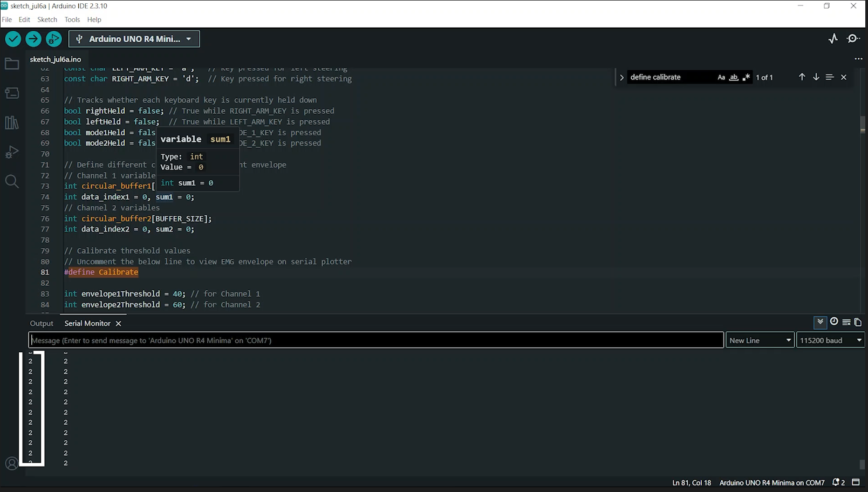Viewport: 868px width, 492px height.
Task: Click the 1 of 1 match count
Action: point(764,77)
